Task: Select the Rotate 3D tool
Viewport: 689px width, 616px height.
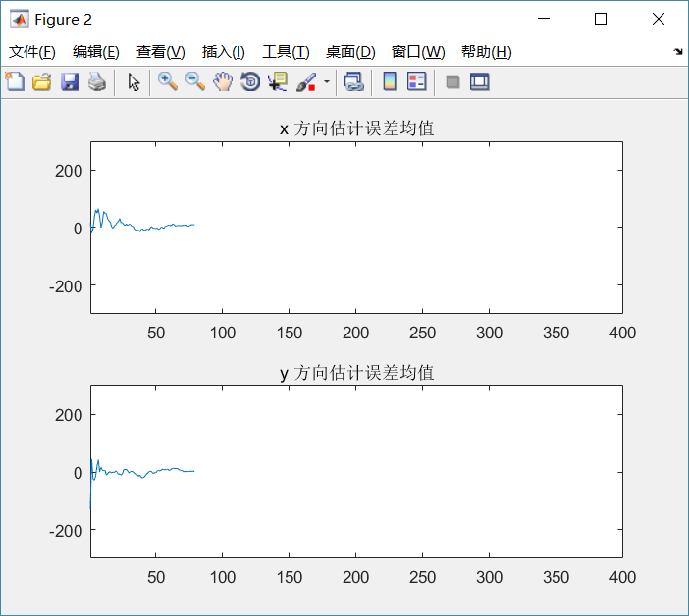Action: (x=250, y=81)
